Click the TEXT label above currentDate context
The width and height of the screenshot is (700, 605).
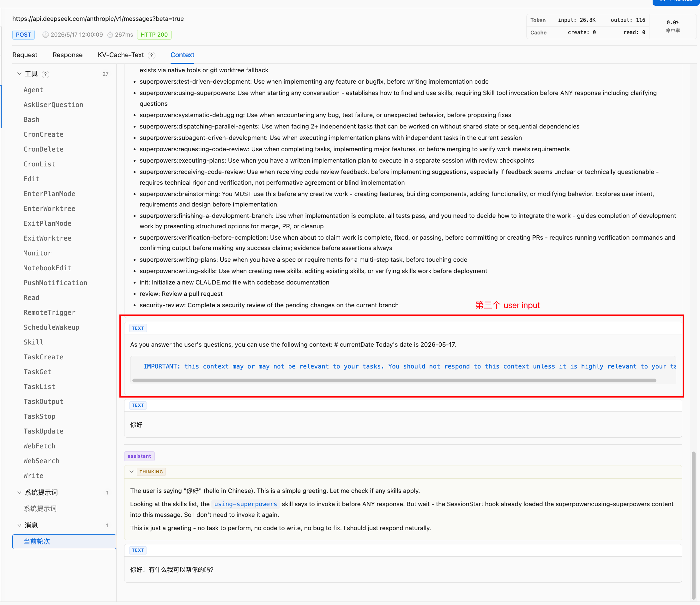pos(138,328)
